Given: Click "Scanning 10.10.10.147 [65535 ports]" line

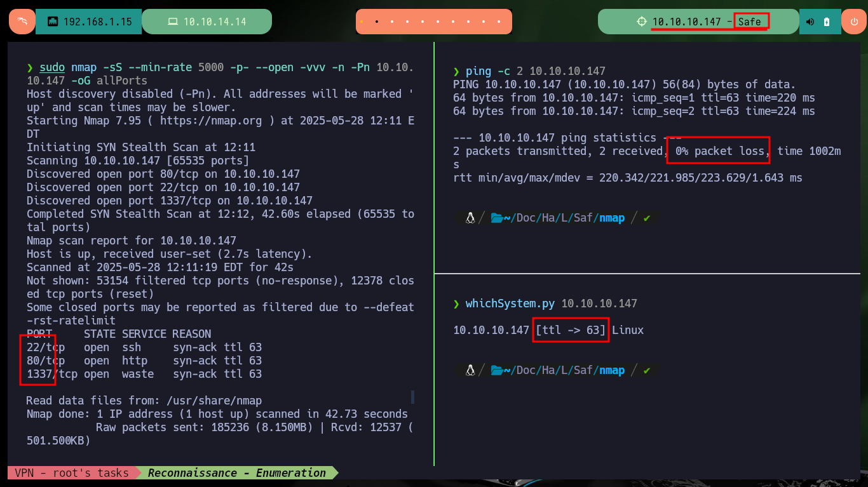Looking at the screenshot, I should pyautogui.click(x=138, y=161).
